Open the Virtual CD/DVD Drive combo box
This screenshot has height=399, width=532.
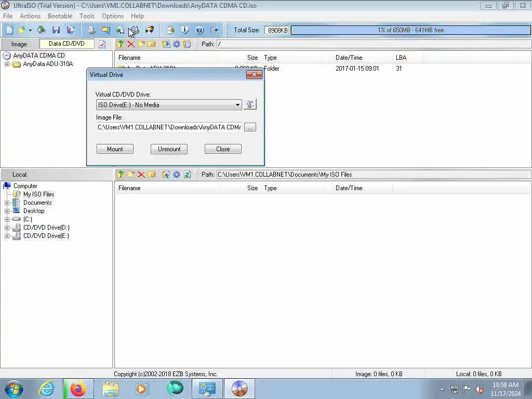click(169, 105)
